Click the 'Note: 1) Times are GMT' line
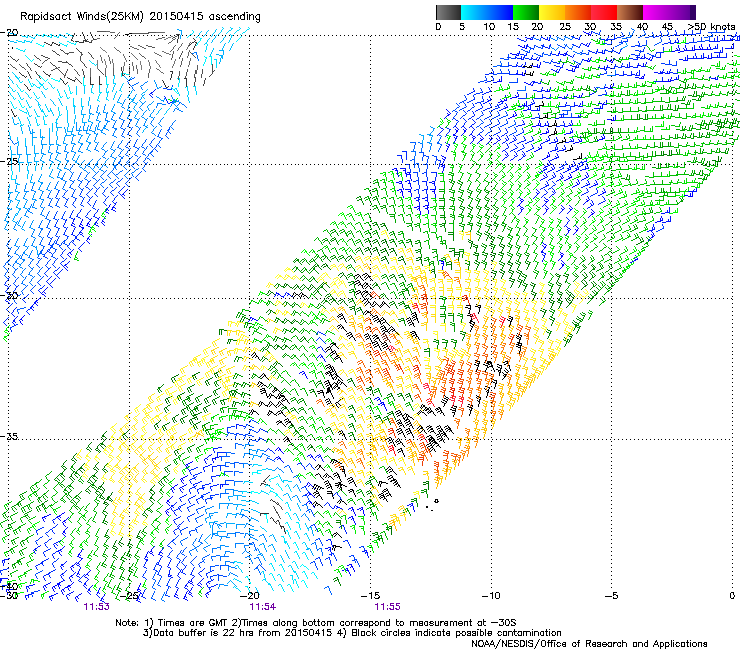 tap(316, 623)
